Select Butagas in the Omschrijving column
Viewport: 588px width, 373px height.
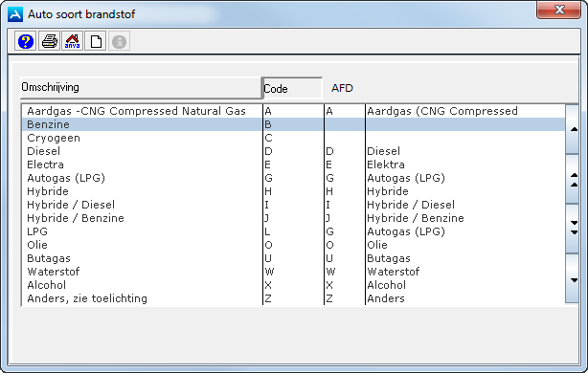point(49,258)
